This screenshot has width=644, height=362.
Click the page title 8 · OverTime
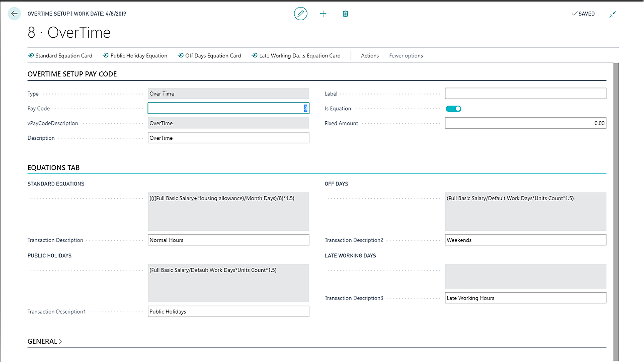tap(69, 33)
